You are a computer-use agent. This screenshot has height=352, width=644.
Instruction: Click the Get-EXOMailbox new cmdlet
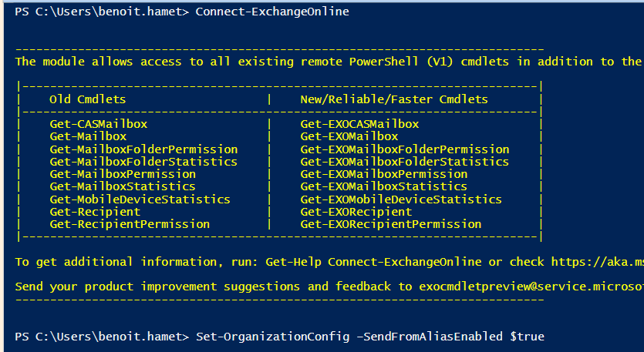349,136
